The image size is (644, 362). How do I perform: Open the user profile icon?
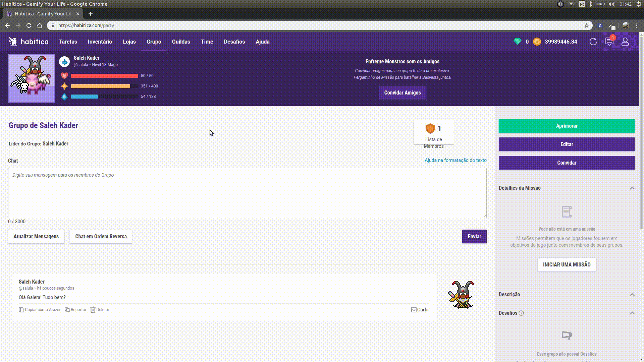(625, 42)
